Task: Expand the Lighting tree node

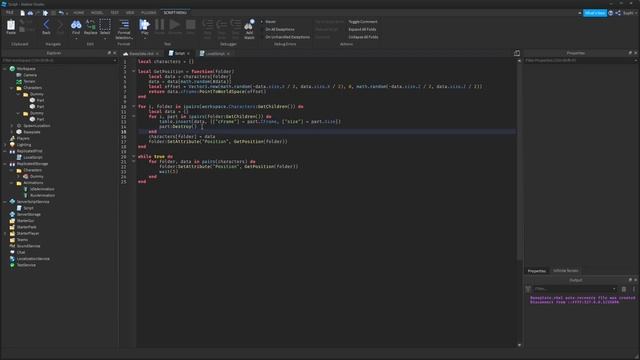Action: [x=5, y=144]
